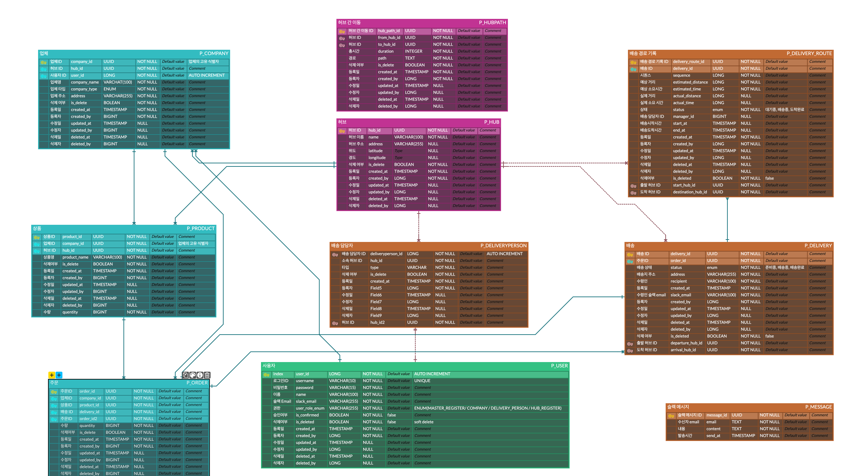Viewport: 868px width, 476px height.
Task: Click foreign key icon of departure_hub_id row
Action: [x=630, y=344]
